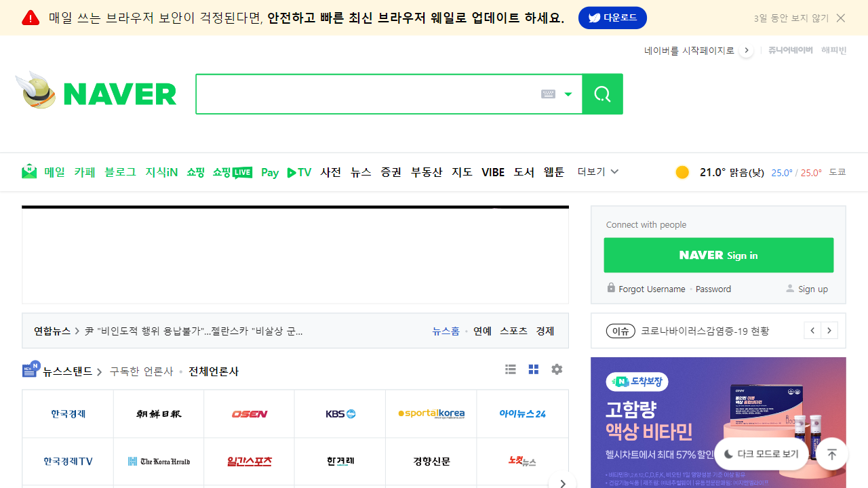Click arrow next to 시작페이지로
Screen dimensions: 868x488
pos(747,51)
